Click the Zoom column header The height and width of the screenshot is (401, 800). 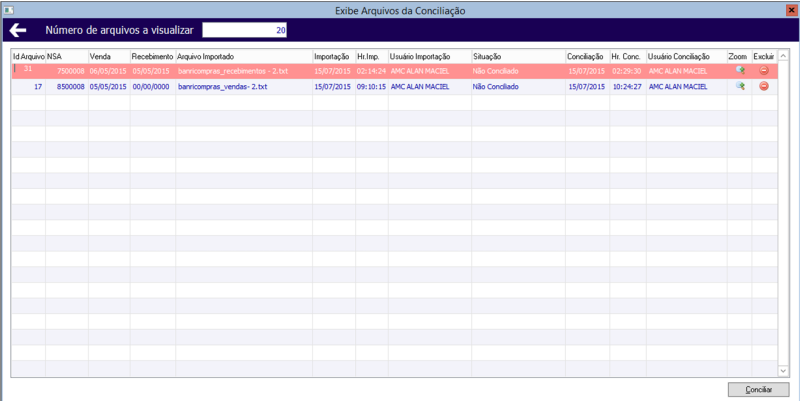[x=739, y=56]
